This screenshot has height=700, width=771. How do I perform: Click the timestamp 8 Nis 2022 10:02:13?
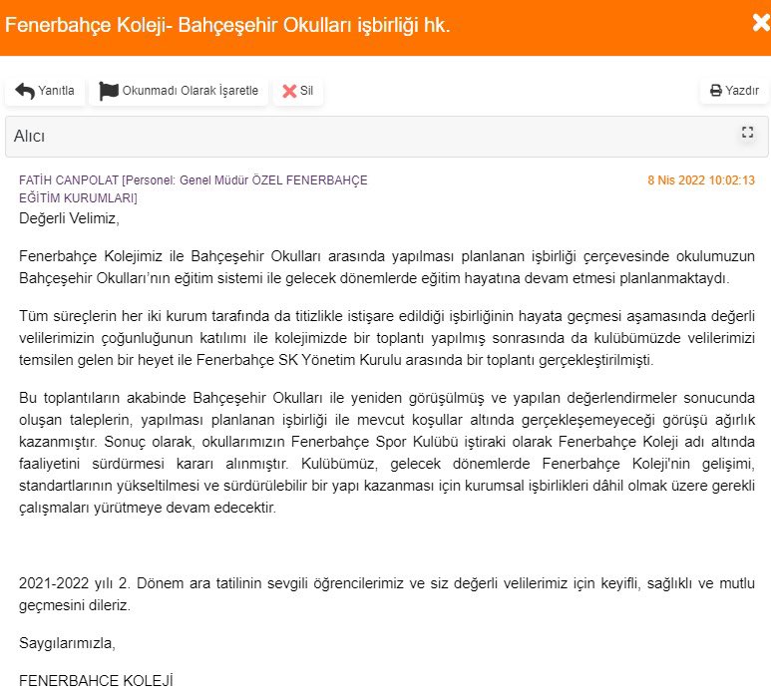coord(701,180)
